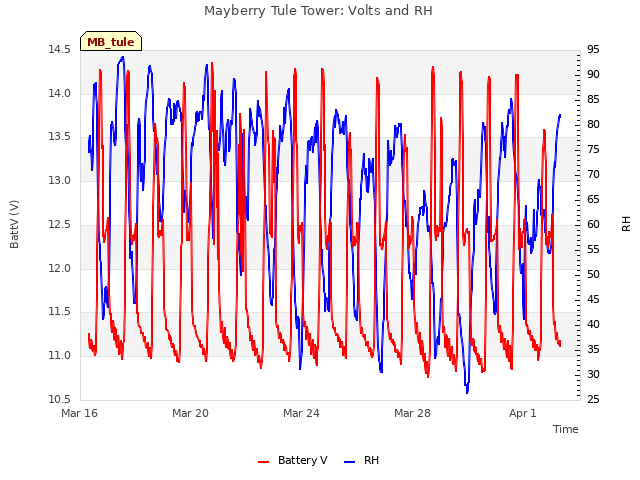Click the 70 RH tick label

pyautogui.click(x=593, y=174)
